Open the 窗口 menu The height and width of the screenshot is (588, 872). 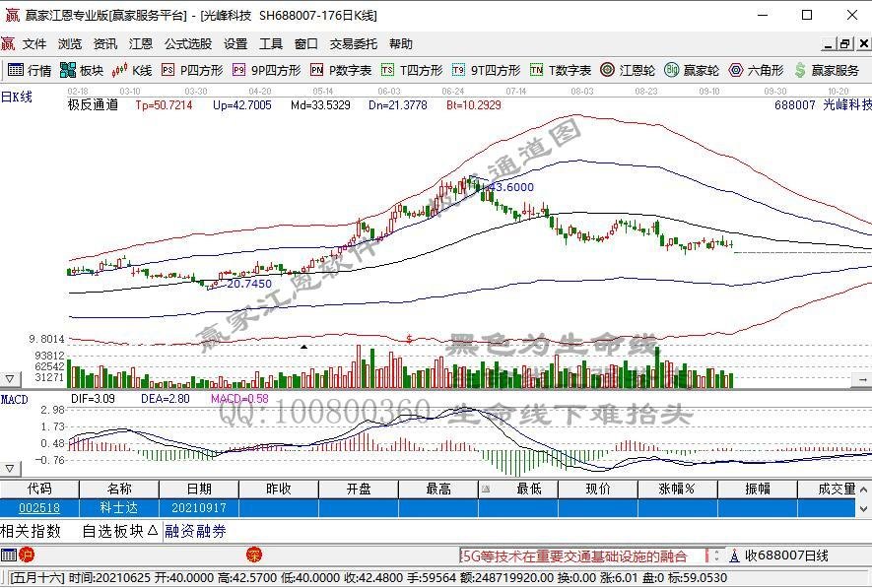coord(306,44)
